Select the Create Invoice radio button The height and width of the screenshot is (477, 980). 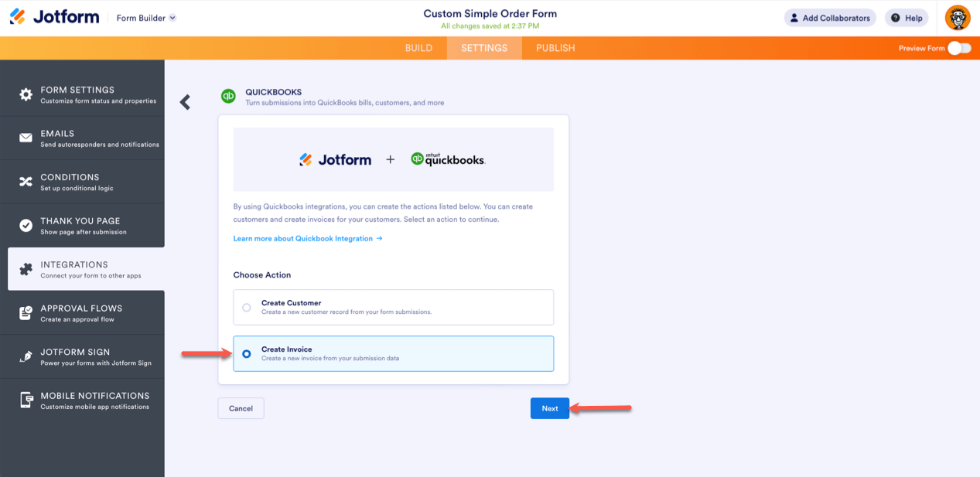pos(247,354)
